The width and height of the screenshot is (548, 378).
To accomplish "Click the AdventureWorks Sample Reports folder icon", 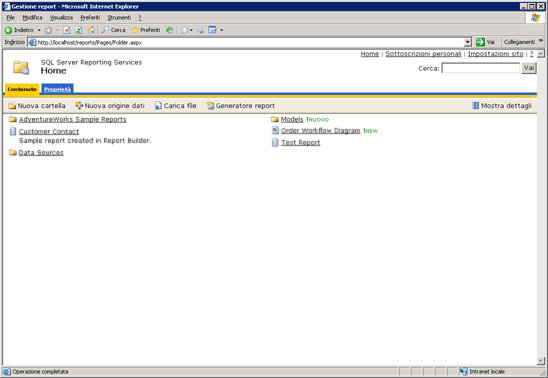I will [13, 119].
